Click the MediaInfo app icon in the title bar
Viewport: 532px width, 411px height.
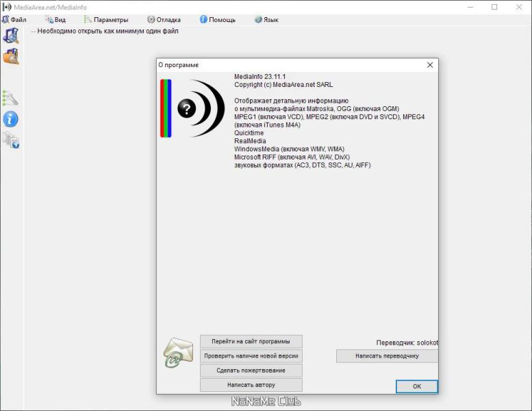coord(7,7)
